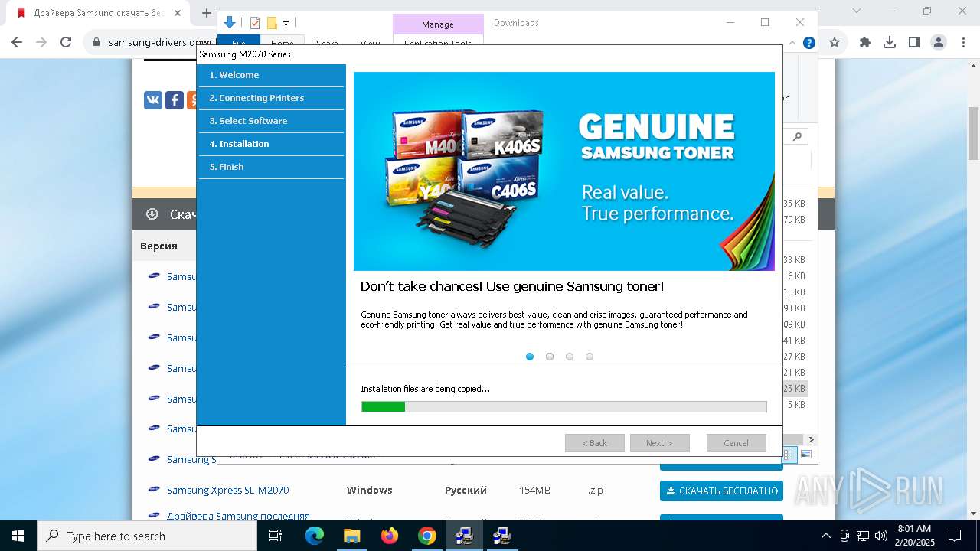Collapse the Explorer ribbon with the chevron
The width and height of the screenshot is (980, 551).
tap(792, 43)
